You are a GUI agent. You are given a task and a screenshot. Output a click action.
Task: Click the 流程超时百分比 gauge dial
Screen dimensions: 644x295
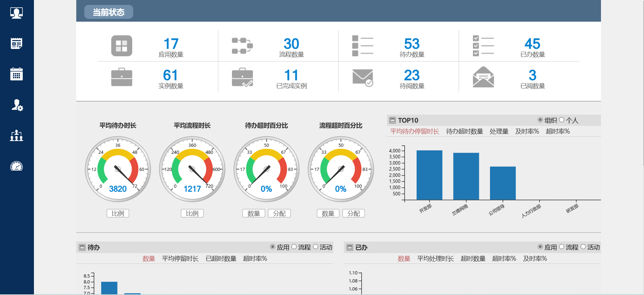(x=341, y=169)
